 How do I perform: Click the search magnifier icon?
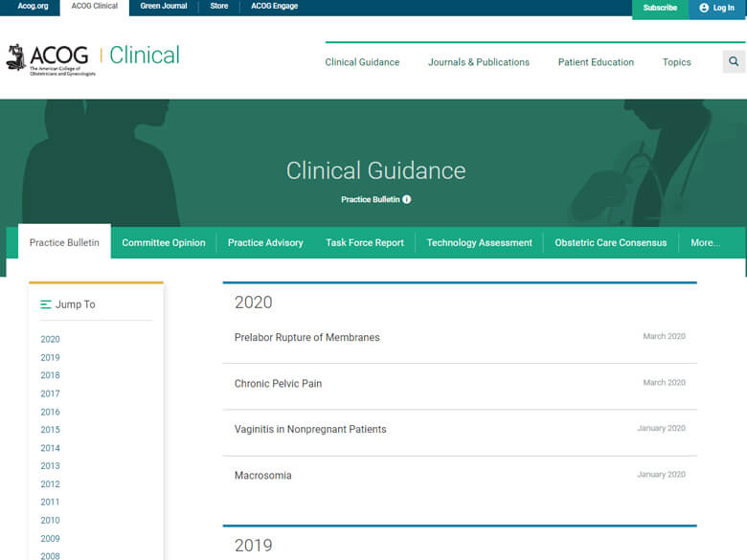tap(734, 62)
